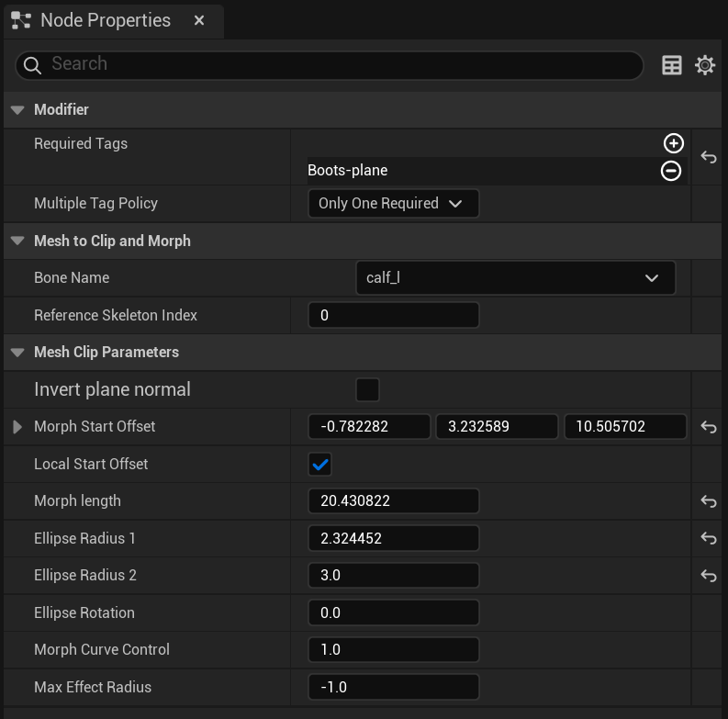Open the details view options gear
Image resolution: width=728 pixels, height=719 pixels.
[705, 65]
